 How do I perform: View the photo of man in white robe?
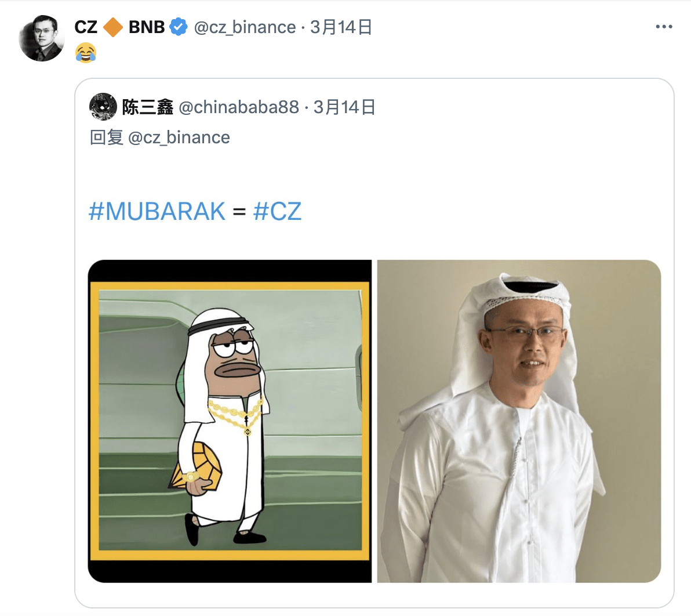point(519,421)
